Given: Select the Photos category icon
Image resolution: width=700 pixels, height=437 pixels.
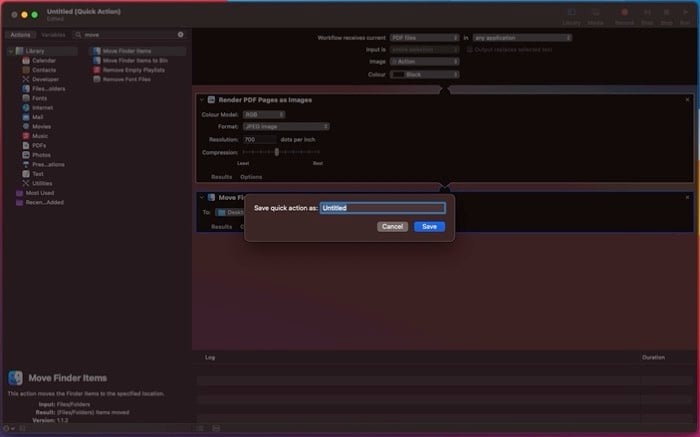Looking at the screenshot, I should coord(26,155).
